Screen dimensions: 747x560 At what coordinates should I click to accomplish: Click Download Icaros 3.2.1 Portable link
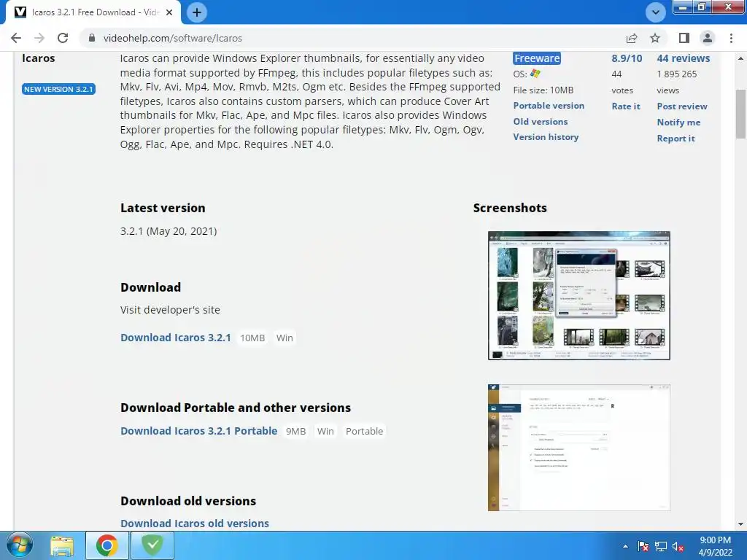click(x=198, y=431)
